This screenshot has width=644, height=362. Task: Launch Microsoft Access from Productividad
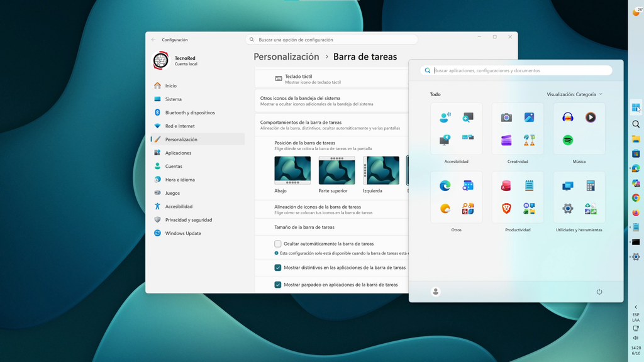pyautogui.click(x=506, y=186)
